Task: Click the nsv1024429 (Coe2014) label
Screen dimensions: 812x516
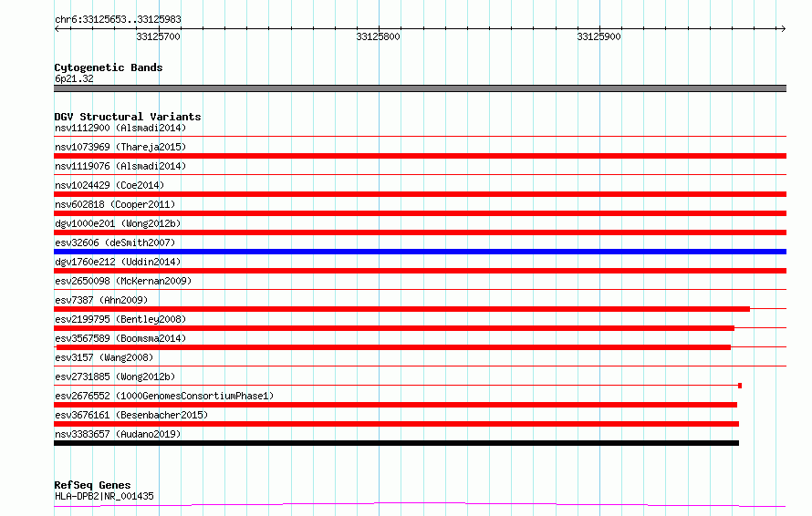Action: (x=109, y=185)
